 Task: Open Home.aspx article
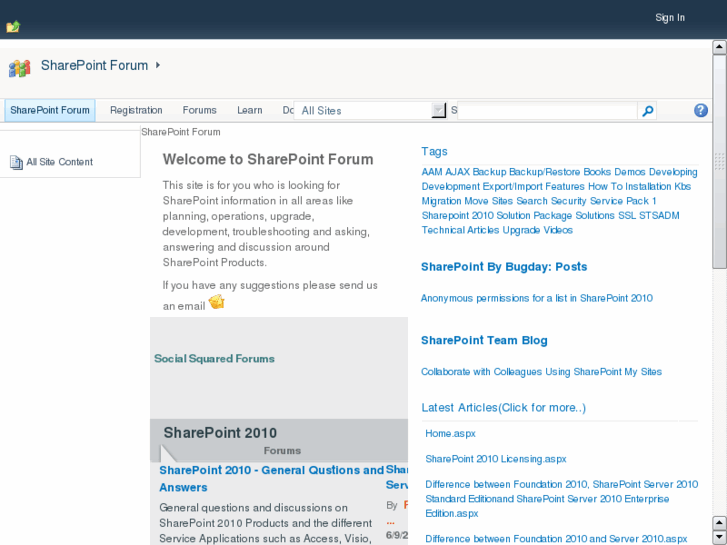(x=450, y=434)
